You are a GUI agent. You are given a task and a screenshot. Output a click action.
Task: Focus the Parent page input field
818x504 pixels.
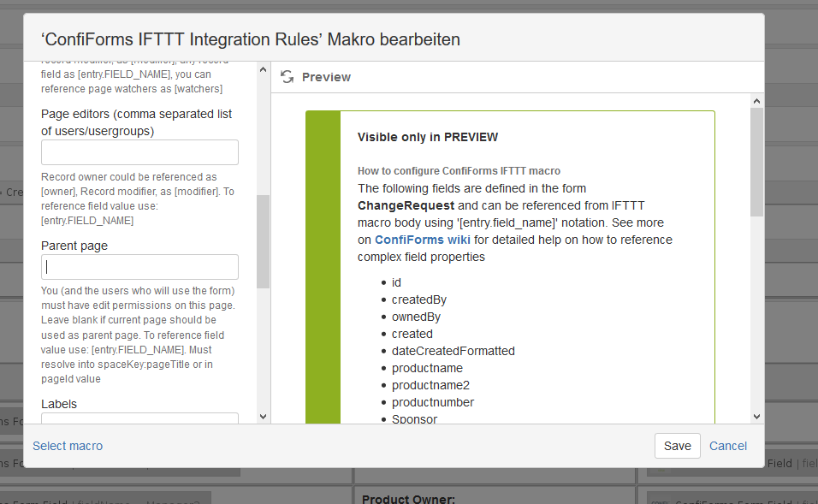click(139, 267)
